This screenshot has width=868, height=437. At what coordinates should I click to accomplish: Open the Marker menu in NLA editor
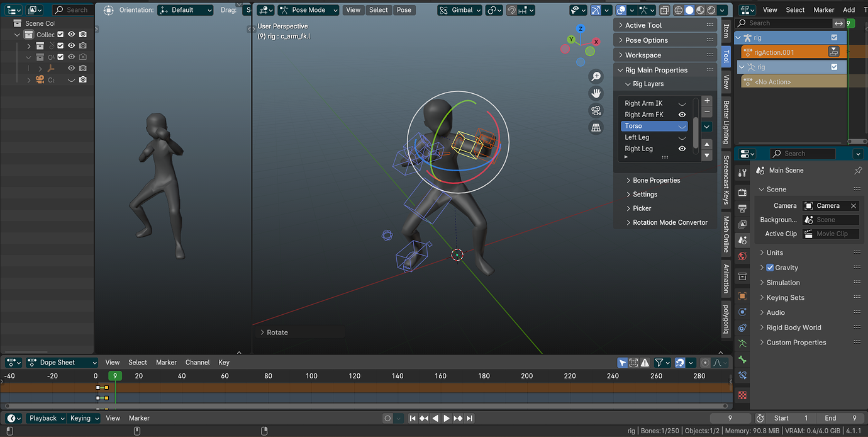(823, 10)
